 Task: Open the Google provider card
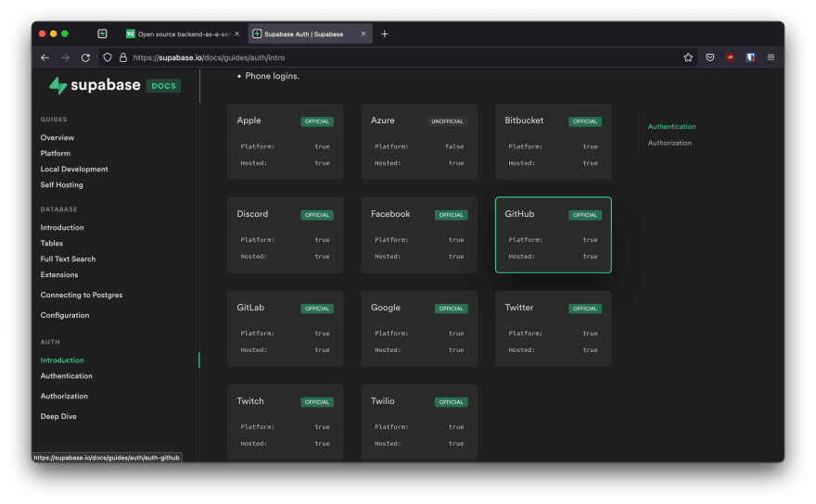click(419, 329)
